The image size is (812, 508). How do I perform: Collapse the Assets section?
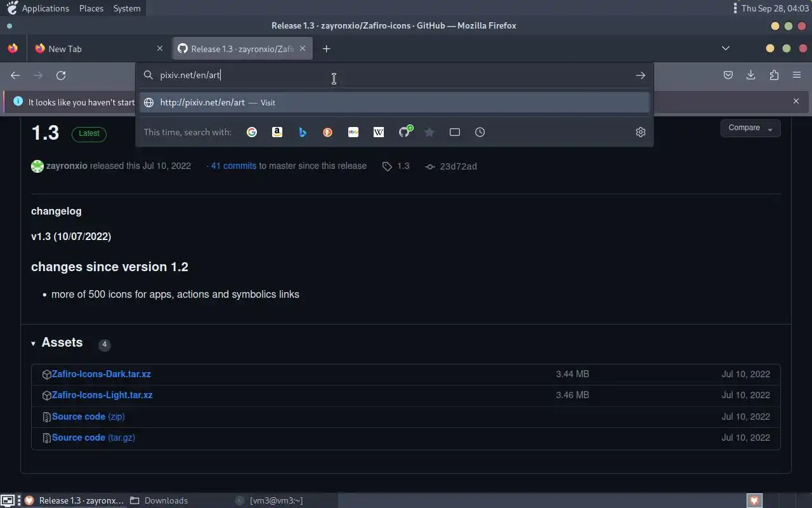pyautogui.click(x=57, y=343)
